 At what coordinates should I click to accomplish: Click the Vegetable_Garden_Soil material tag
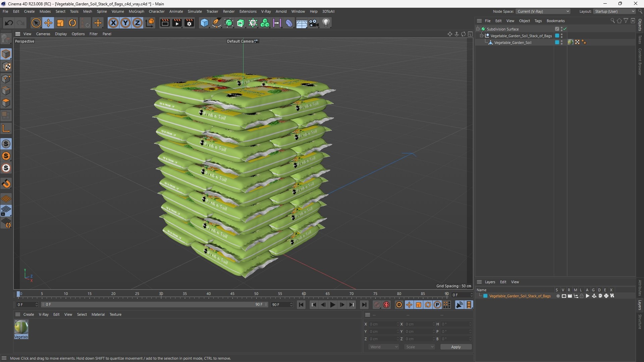(570, 42)
